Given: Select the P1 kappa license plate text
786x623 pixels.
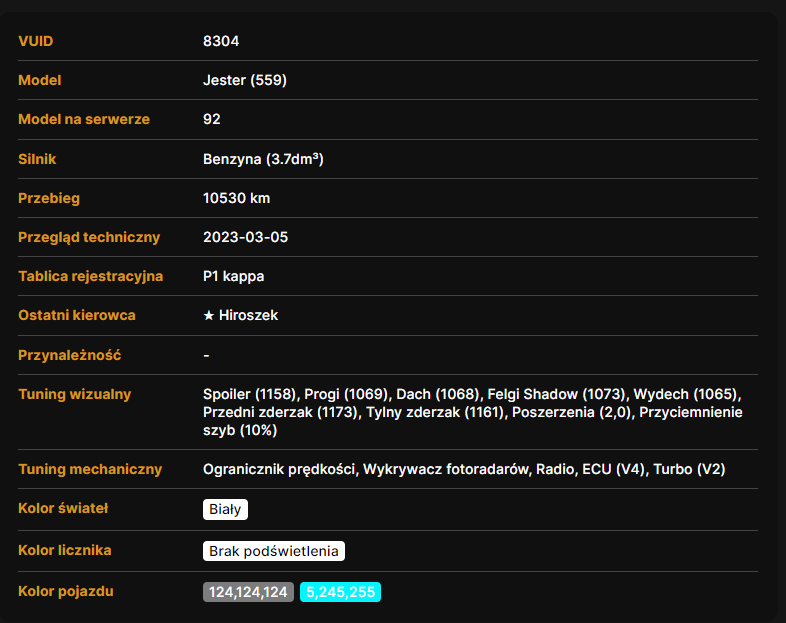Looking at the screenshot, I should 234,276.
